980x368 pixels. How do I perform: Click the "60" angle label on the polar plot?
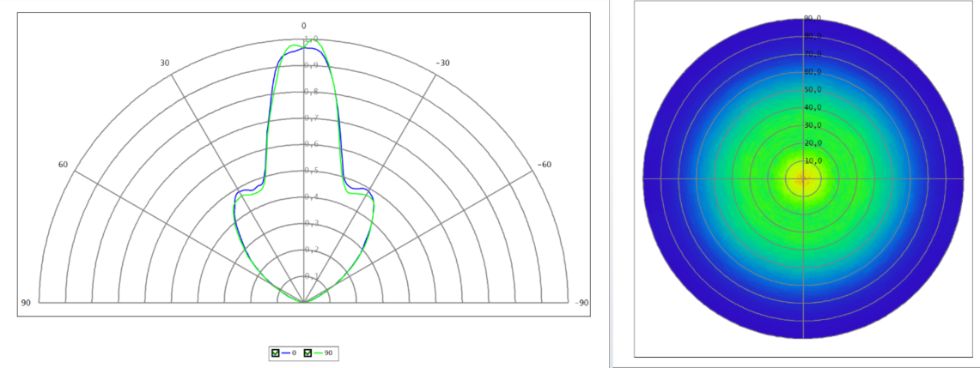pos(63,165)
